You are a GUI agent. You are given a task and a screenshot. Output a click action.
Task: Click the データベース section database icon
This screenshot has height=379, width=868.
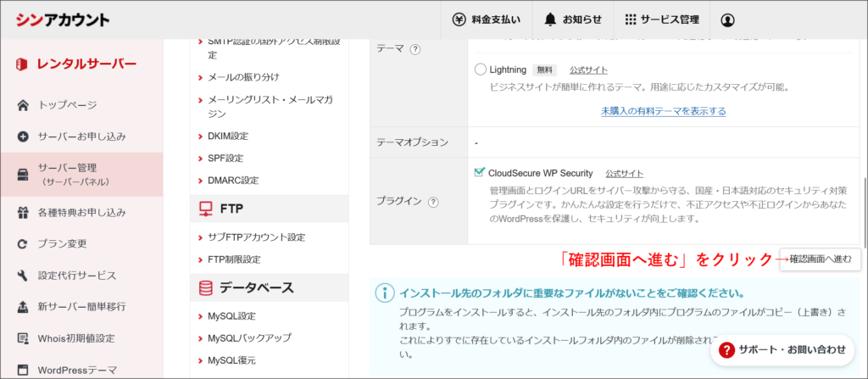[x=205, y=287]
